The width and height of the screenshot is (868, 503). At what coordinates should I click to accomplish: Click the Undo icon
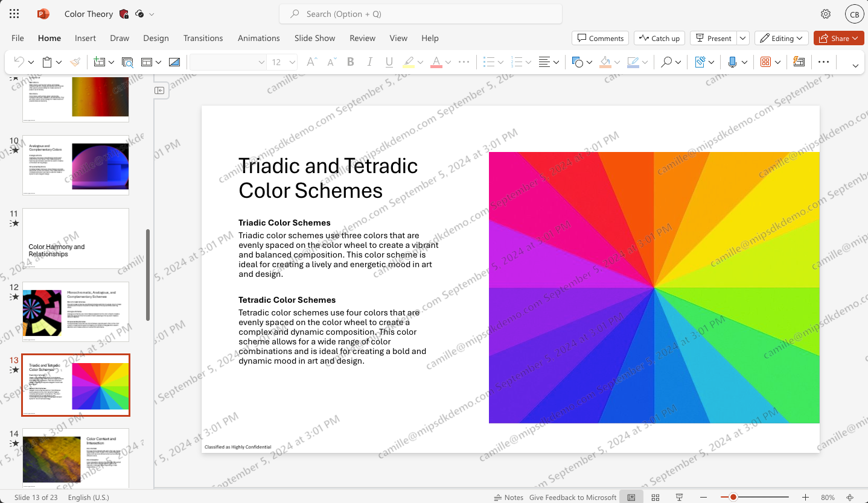pos(20,62)
